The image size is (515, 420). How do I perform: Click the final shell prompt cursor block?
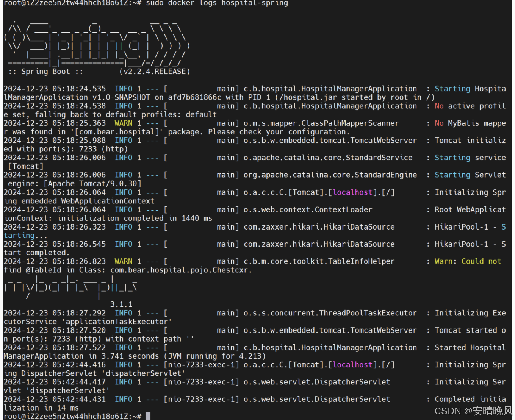[148, 416]
